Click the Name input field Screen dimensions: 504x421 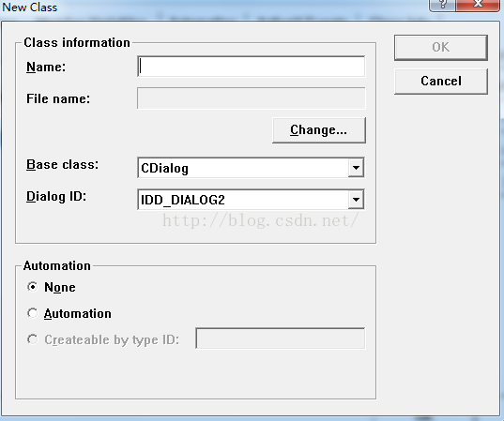coord(251,67)
